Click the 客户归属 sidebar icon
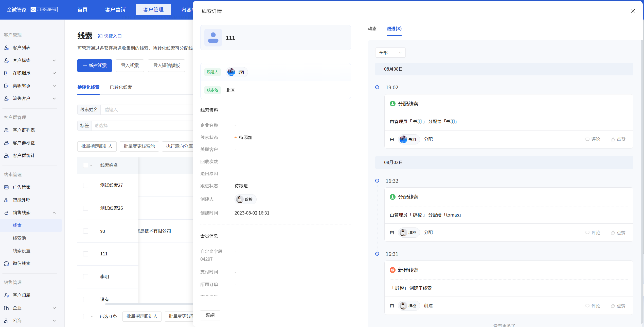Viewport: 644px width, 327px height. (7, 295)
